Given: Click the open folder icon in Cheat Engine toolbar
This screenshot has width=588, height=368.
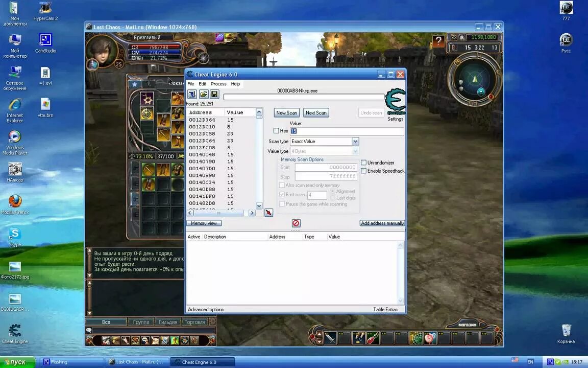Looking at the screenshot, I should 204,94.
